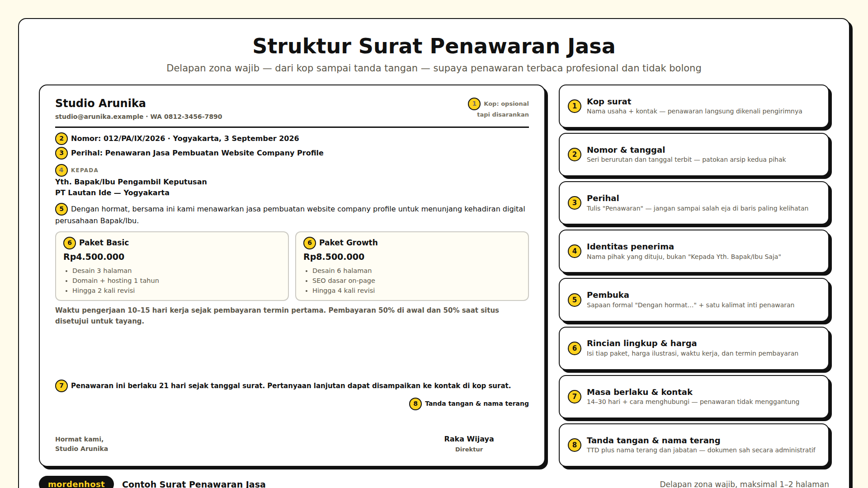868x488 pixels.
Task: Click the number 6 badge beside Paket Growth
Action: tap(310, 243)
